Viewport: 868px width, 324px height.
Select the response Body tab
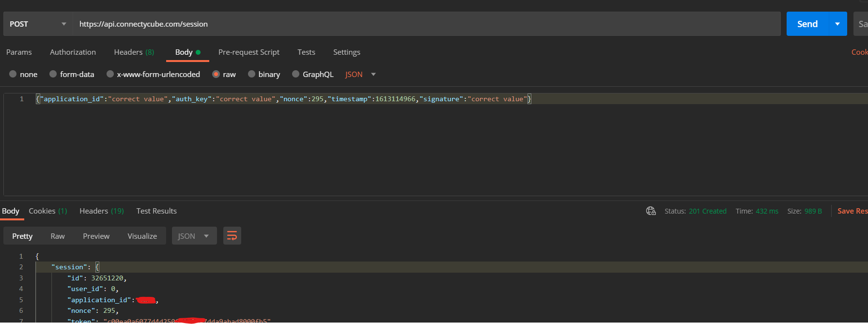click(x=11, y=211)
